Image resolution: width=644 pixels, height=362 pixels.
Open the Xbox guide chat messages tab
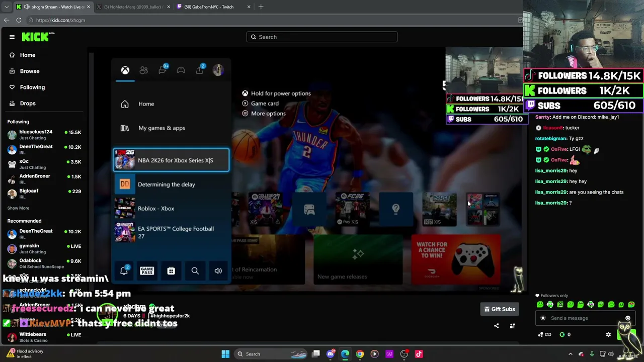(163, 70)
